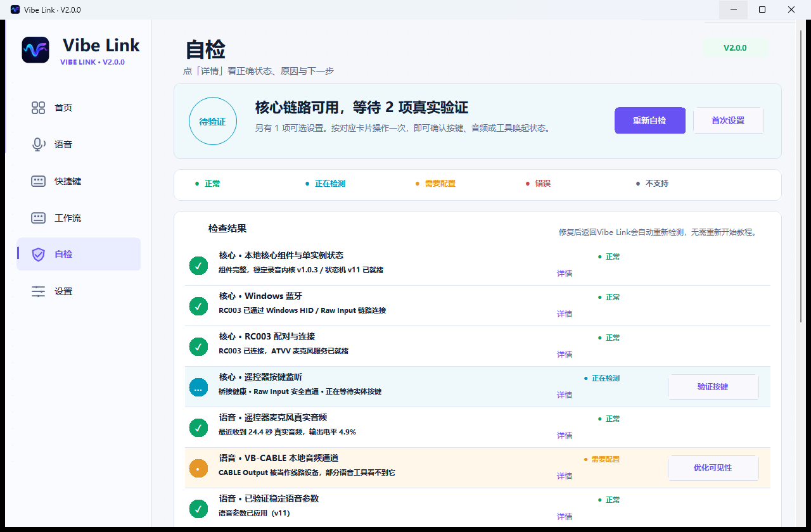Click green check icon for 已验证稳定语音参数
Image resolution: width=811 pixels, height=532 pixels.
[199, 509]
